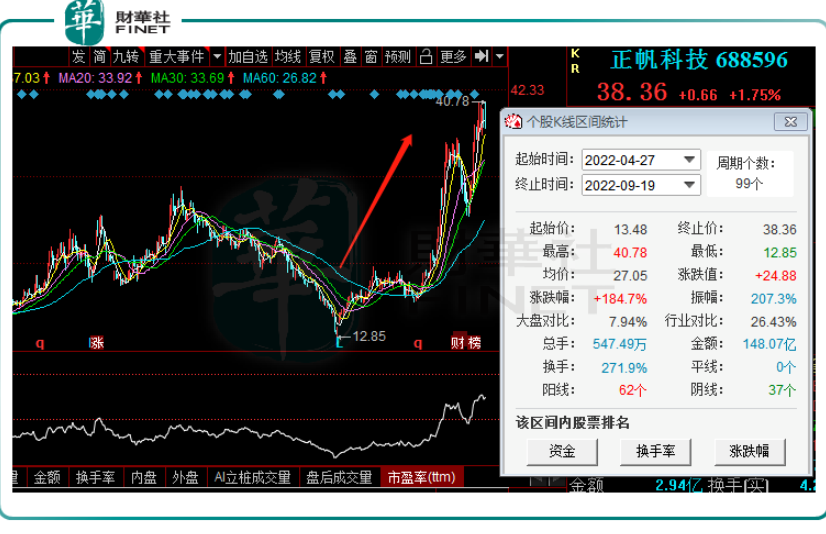Select the 市盈率(ttm) tab

[x=421, y=477]
